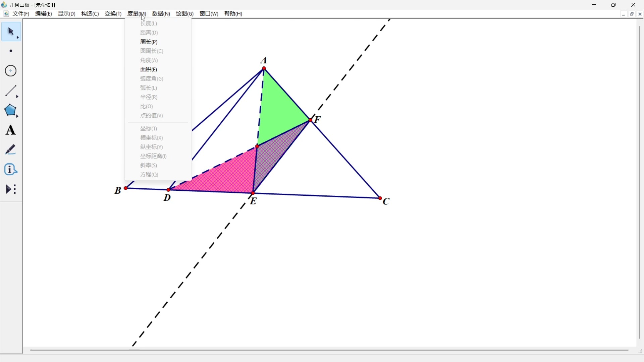
Task: Select point F on segment AC
Action: click(311, 120)
